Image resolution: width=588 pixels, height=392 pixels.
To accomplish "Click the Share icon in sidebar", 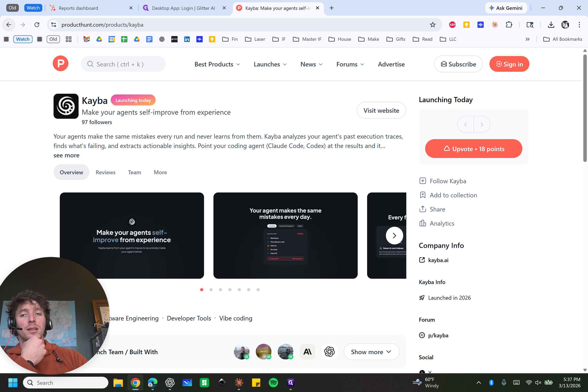I will pyautogui.click(x=423, y=209).
